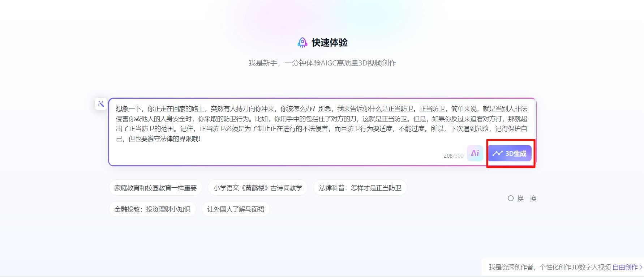Click the trend-line icon inside 3D生成 button
The image size is (644, 277).
[x=497, y=153]
